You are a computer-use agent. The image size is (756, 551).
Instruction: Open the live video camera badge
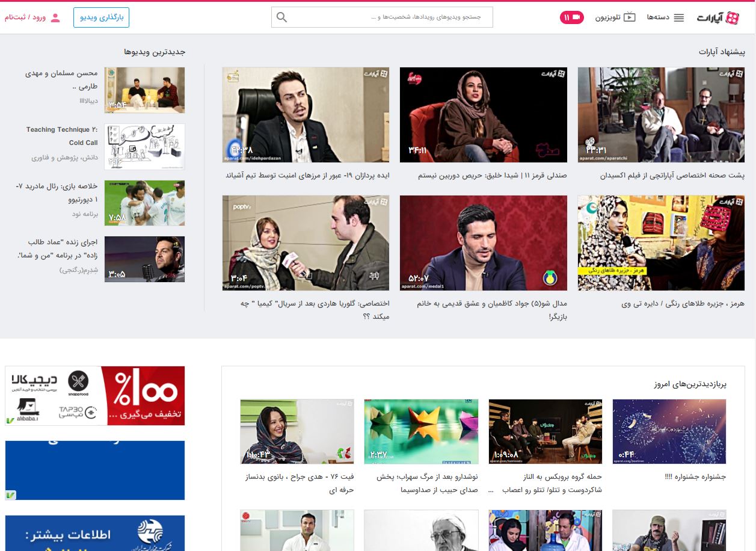(572, 17)
